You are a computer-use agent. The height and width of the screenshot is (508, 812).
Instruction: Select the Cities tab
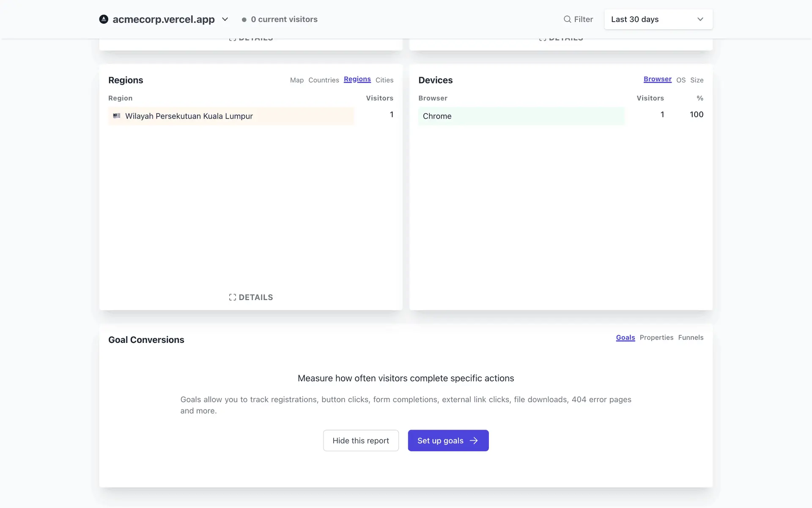point(384,80)
